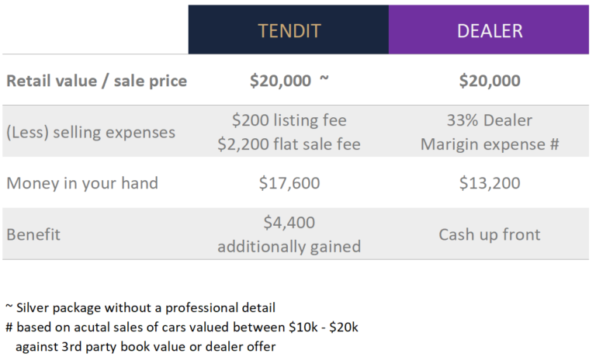
Task: Click the TENDIT column header
Action: [x=289, y=29]
